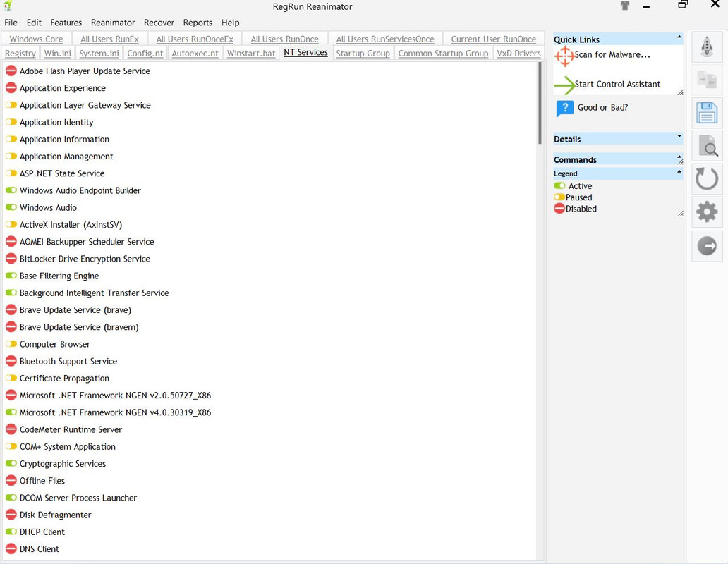Click disabled icon of AOMEI Backupper Scheduler Service
This screenshot has height=564, width=728.
11,242
